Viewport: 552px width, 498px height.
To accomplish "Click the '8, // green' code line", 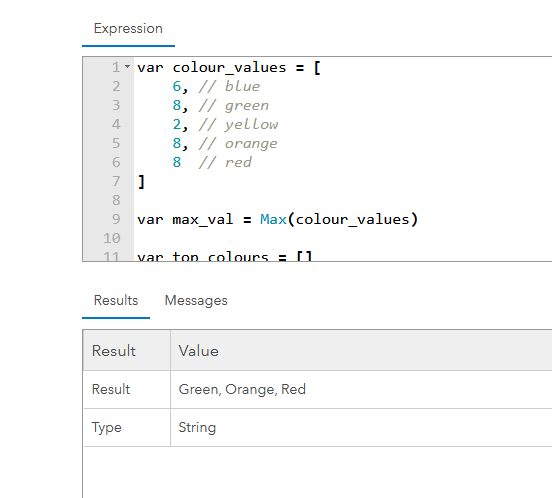I will click(220, 106).
